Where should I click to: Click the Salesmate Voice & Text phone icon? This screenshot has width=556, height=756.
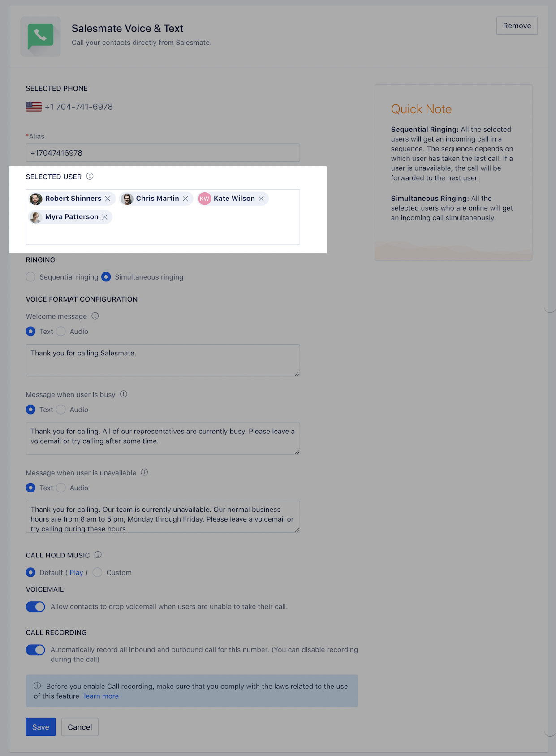pos(40,36)
